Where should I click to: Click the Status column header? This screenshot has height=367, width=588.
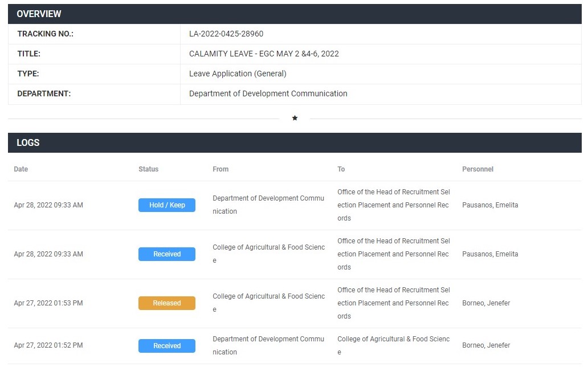click(149, 169)
